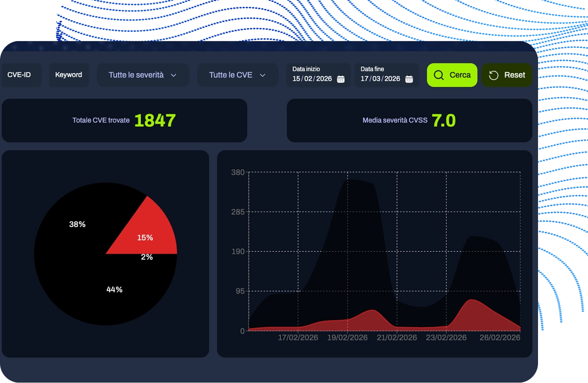Focus the CVE-ID search field
Viewport: 588px width, 383px height.
pyautogui.click(x=20, y=75)
